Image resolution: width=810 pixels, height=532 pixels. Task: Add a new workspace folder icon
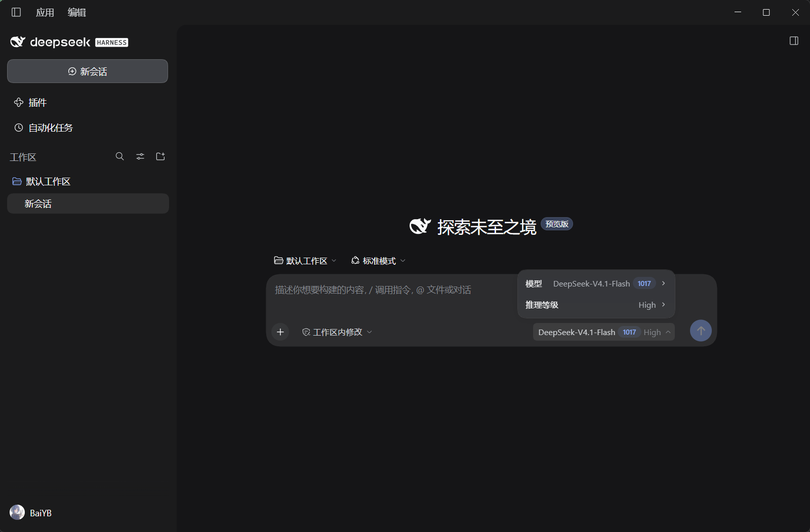pos(160,156)
